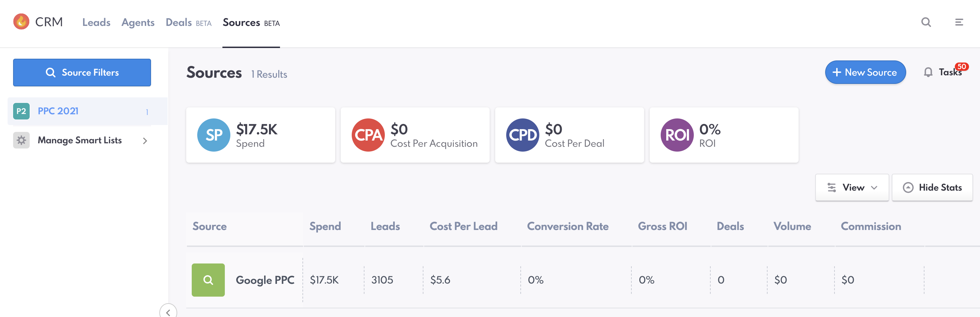Click the Manage Smart Lists gear icon
This screenshot has width=980, height=317.
point(21,140)
